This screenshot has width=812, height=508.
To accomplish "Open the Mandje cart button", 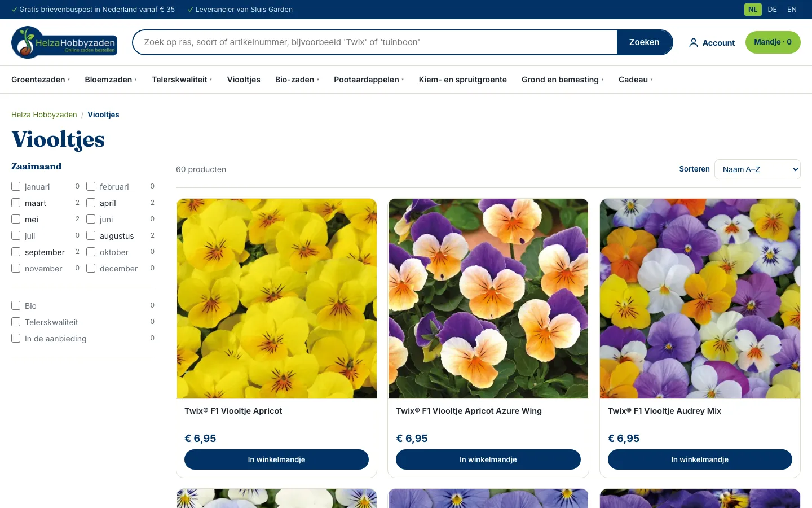I will point(773,42).
